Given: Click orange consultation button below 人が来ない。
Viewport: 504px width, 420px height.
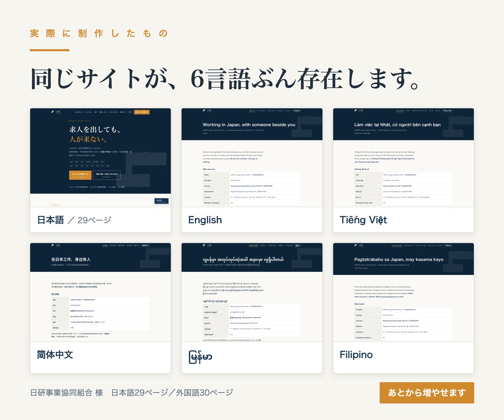Looking at the screenshot, I should (x=80, y=175).
